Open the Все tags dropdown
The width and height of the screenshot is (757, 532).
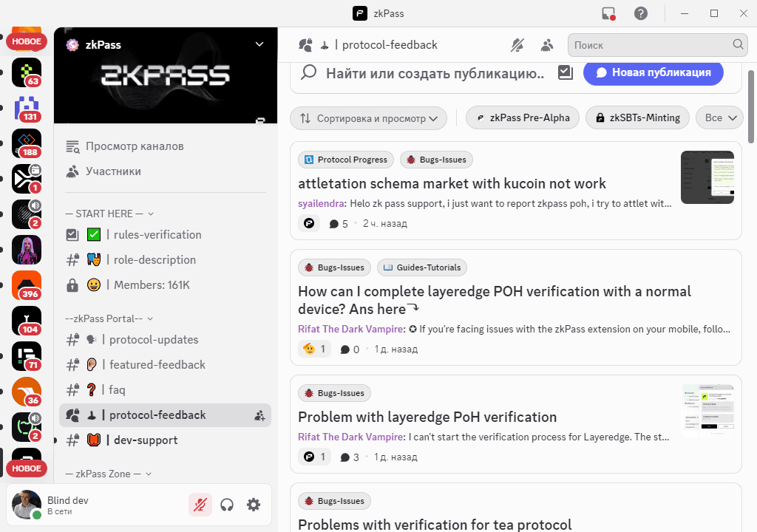click(719, 117)
